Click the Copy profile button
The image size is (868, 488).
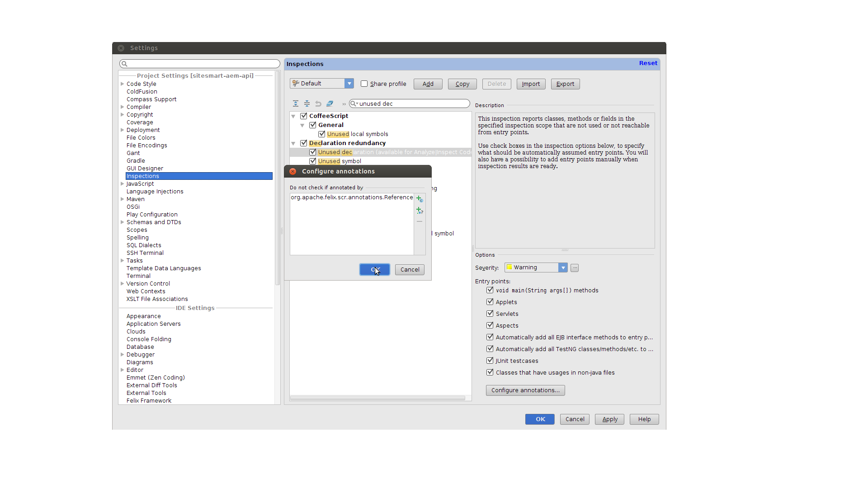[462, 84]
